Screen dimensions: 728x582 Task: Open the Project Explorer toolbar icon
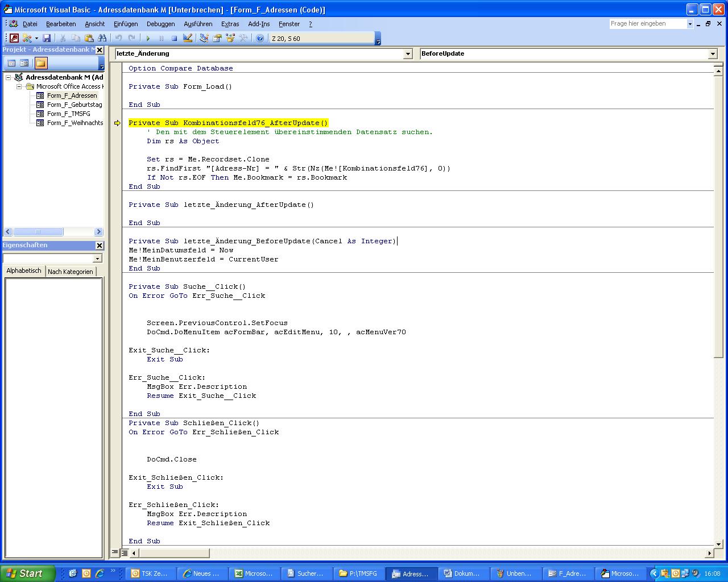[204, 38]
